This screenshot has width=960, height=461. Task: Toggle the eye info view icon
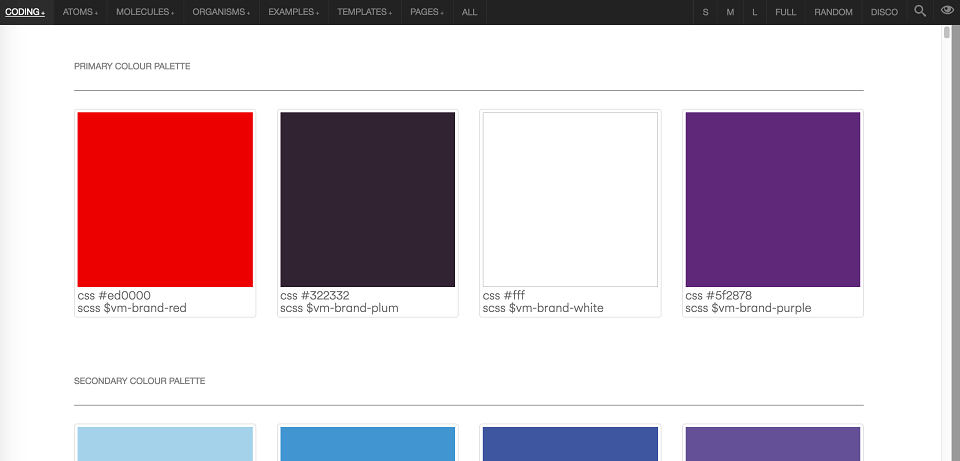pyautogui.click(x=947, y=11)
